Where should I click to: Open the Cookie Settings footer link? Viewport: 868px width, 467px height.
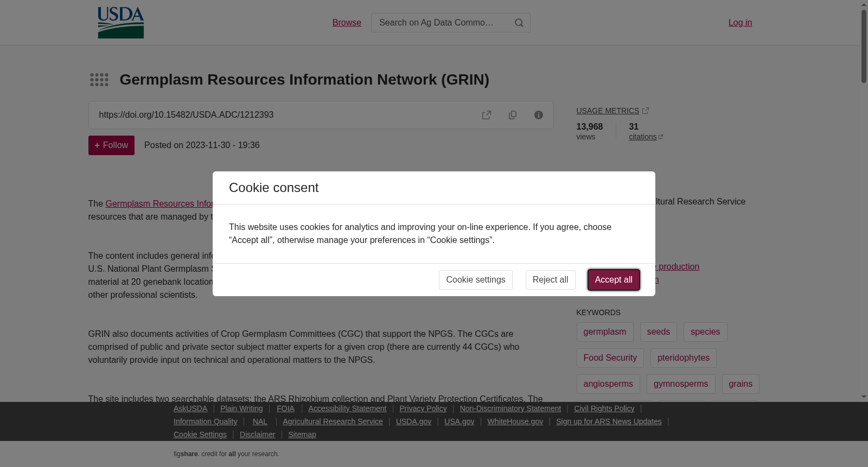[200, 434]
